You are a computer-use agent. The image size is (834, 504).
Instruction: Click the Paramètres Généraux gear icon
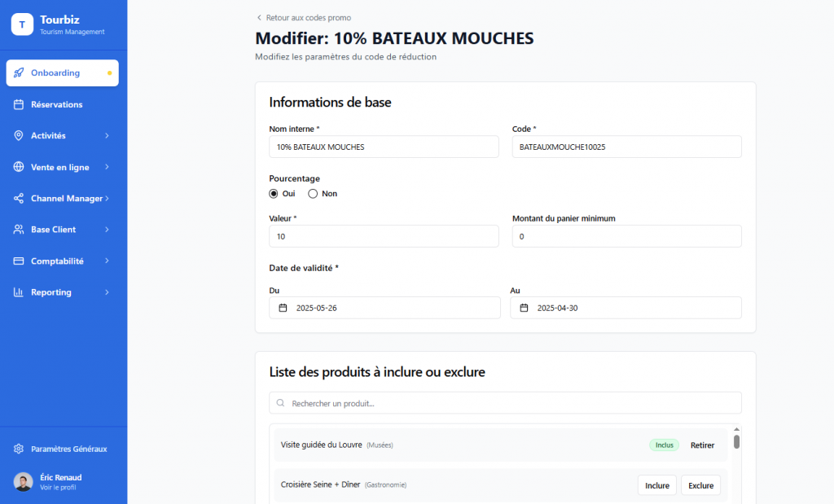tap(19, 449)
